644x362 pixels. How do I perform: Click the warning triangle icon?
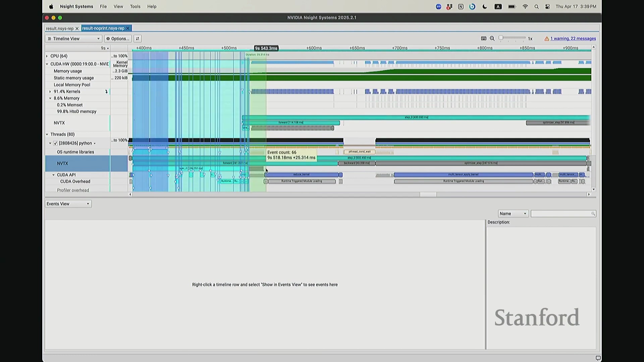click(x=547, y=39)
